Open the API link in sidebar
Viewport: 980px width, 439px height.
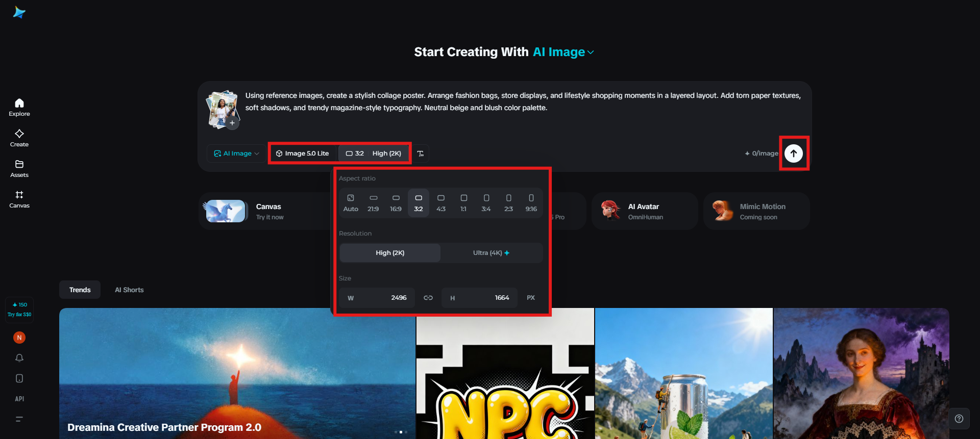19,399
